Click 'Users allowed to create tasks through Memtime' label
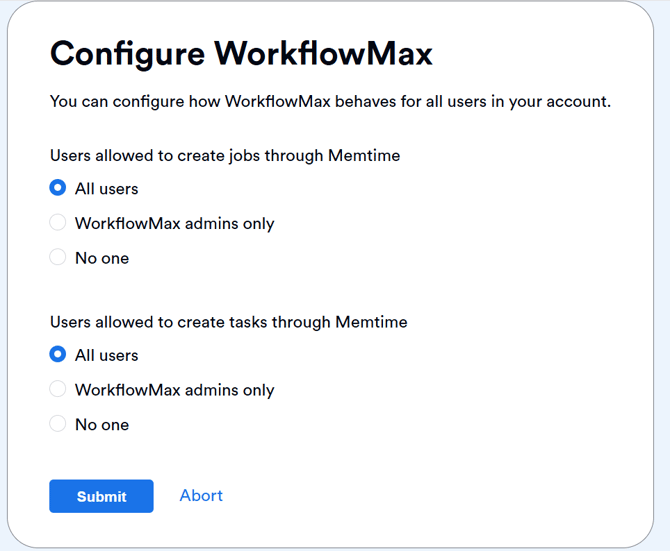The height and width of the screenshot is (551, 670). click(x=229, y=322)
